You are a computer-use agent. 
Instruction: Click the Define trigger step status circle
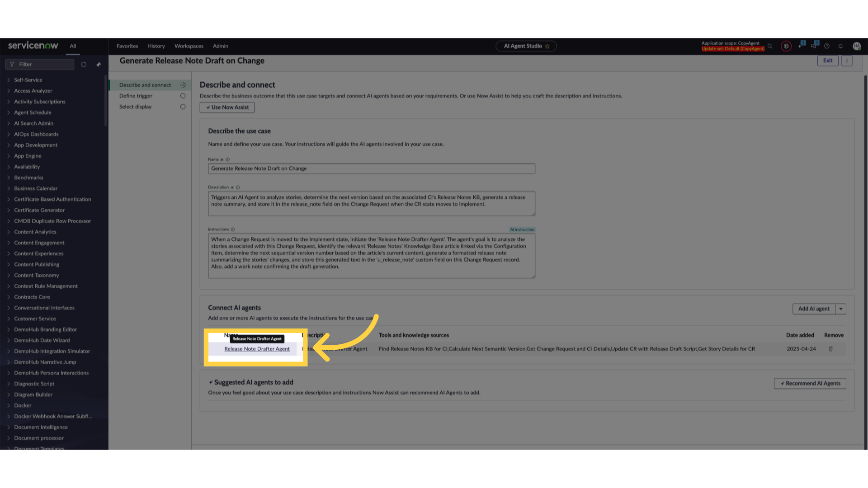tap(183, 96)
